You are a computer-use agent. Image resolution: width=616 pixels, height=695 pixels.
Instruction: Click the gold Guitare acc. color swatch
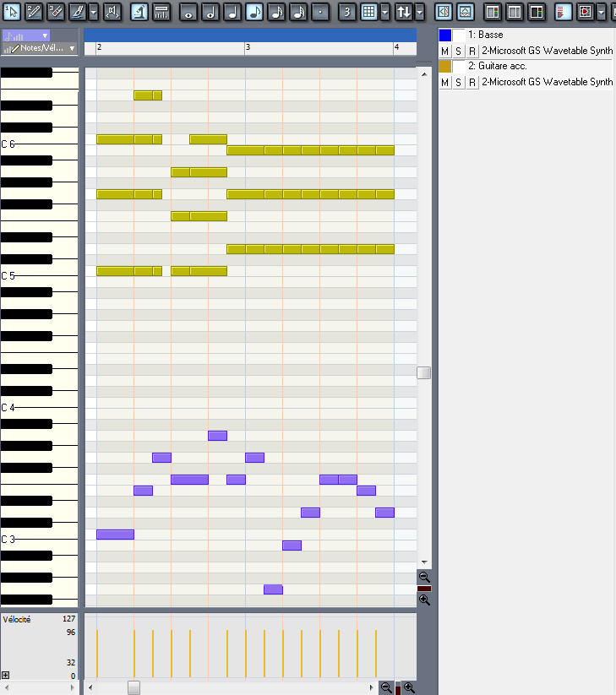click(x=445, y=66)
